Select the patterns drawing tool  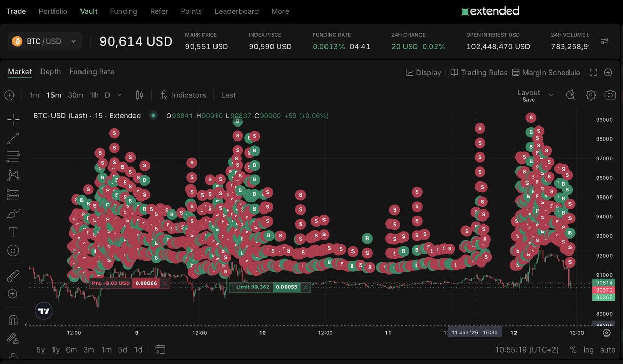tap(13, 175)
